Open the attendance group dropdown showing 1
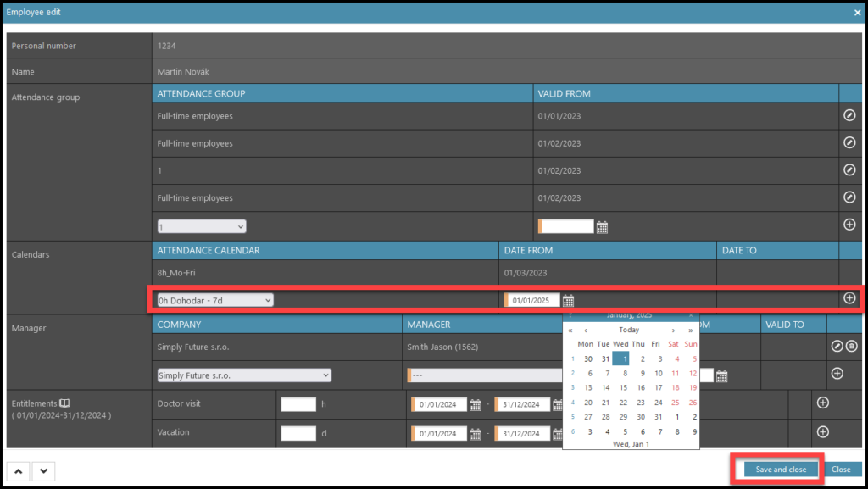Image resolution: width=868 pixels, height=489 pixels. (202, 226)
